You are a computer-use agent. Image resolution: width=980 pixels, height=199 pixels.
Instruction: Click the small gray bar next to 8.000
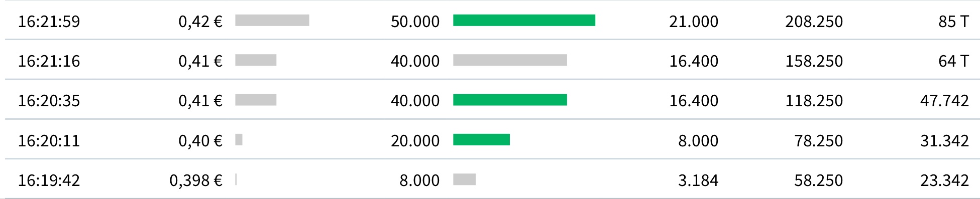pos(464,179)
